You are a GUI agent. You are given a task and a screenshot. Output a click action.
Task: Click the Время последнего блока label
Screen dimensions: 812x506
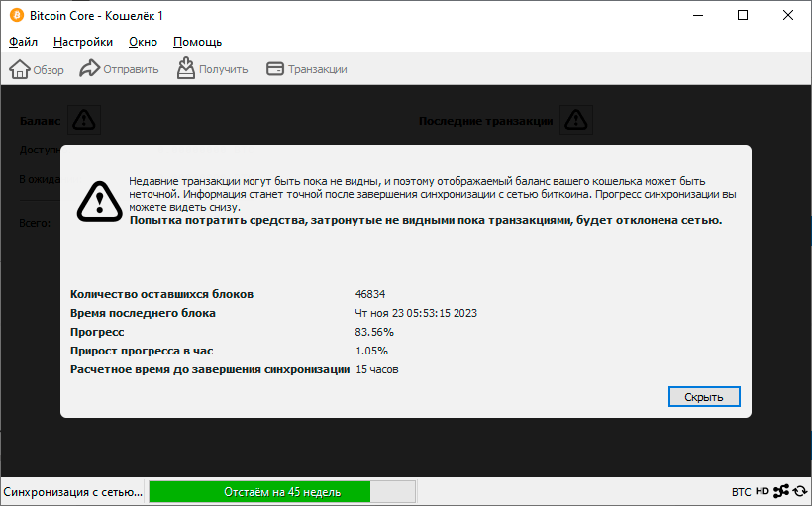143,313
